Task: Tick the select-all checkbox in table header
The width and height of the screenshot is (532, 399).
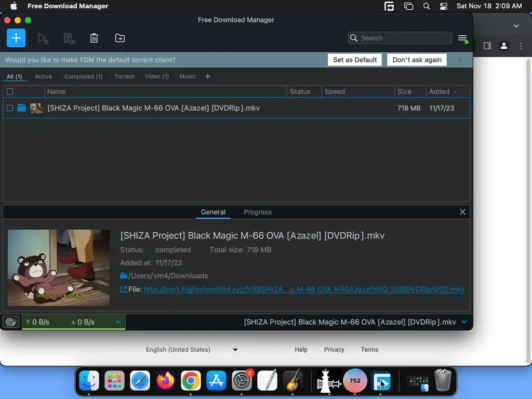Action: click(x=10, y=91)
